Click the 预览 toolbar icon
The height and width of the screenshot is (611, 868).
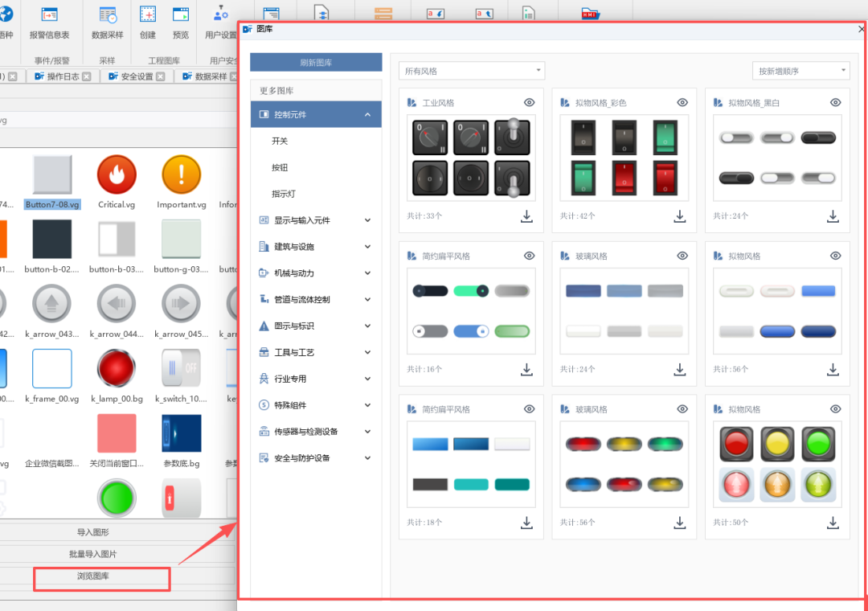(181, 16)
